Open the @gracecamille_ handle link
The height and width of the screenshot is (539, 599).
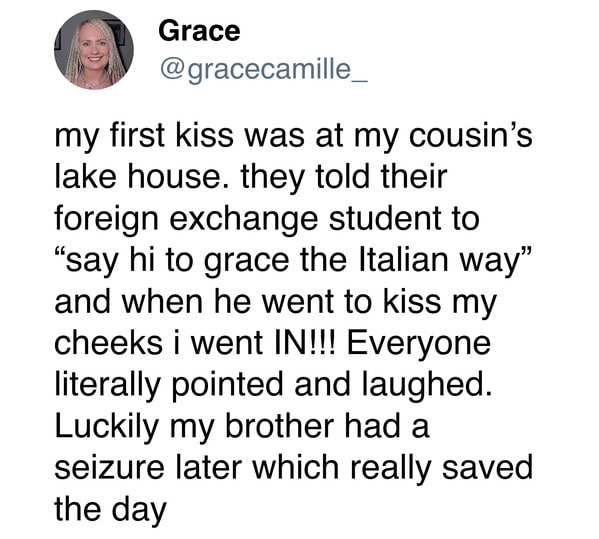click(264, 69)
